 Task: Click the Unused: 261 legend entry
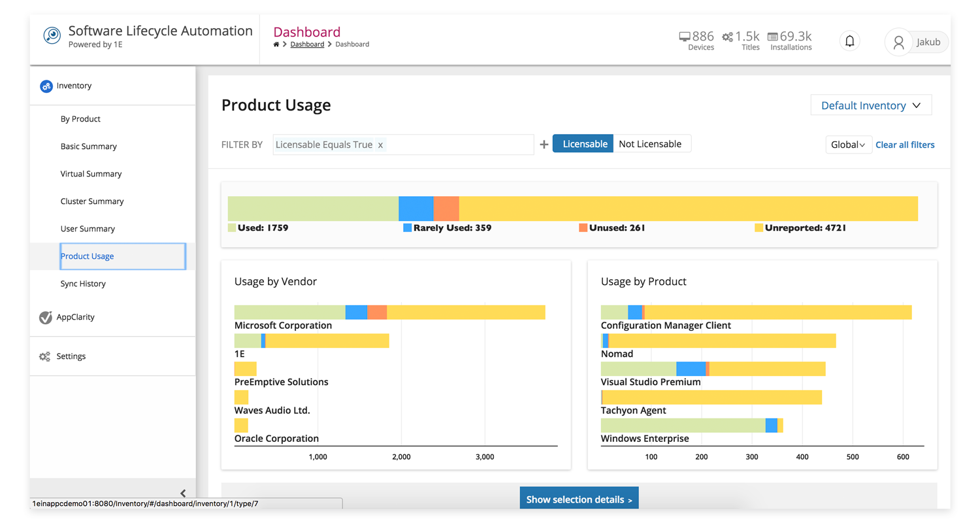click(x=612, y=228)
